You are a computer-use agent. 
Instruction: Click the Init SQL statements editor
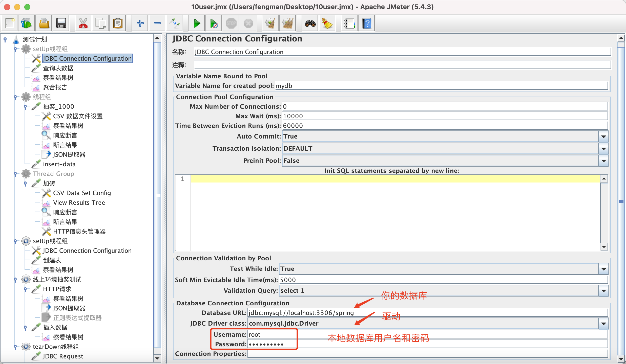coord(395,213)
